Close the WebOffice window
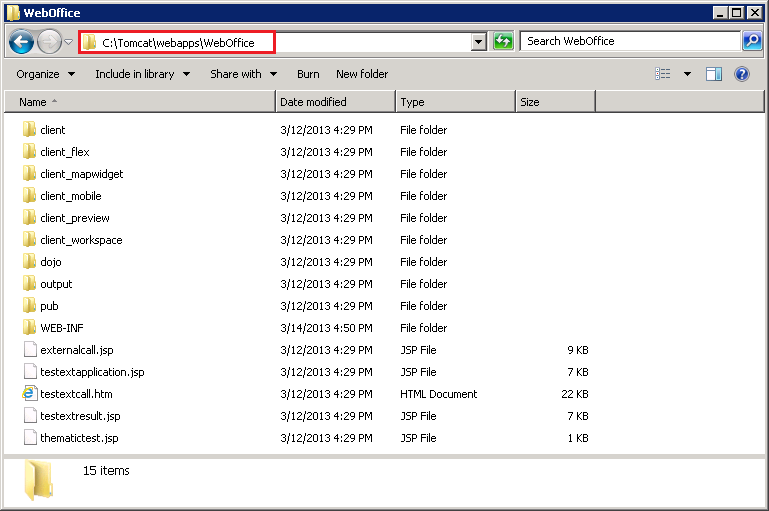 coord(754,13)
